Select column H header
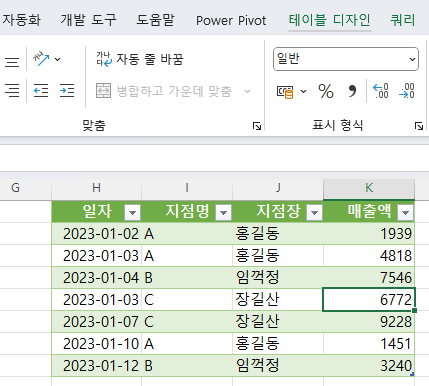The width and height of the screenshot is (429, 386). (x=97, y=188)
